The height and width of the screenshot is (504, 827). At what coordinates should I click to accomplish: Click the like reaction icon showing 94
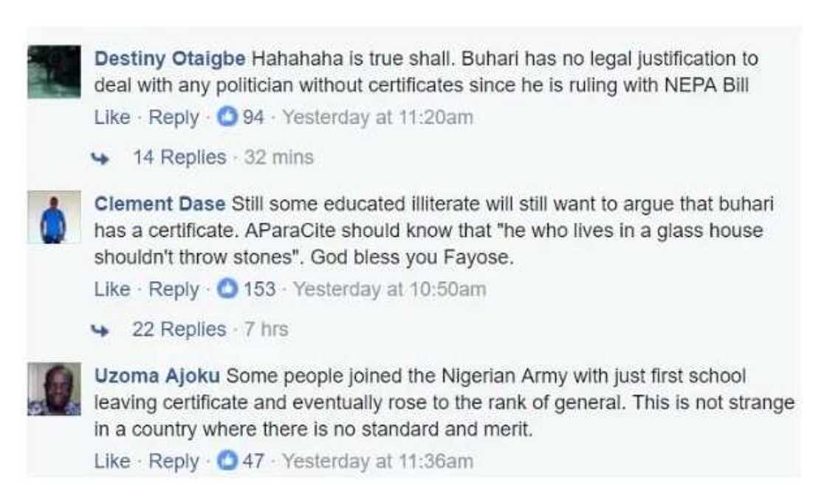coord(228,117)
